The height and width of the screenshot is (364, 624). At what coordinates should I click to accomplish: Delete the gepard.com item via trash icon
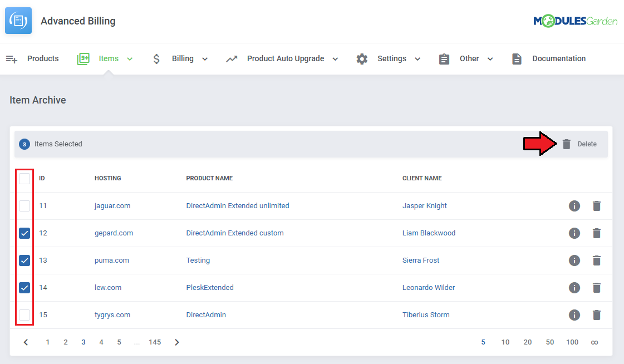597,233
